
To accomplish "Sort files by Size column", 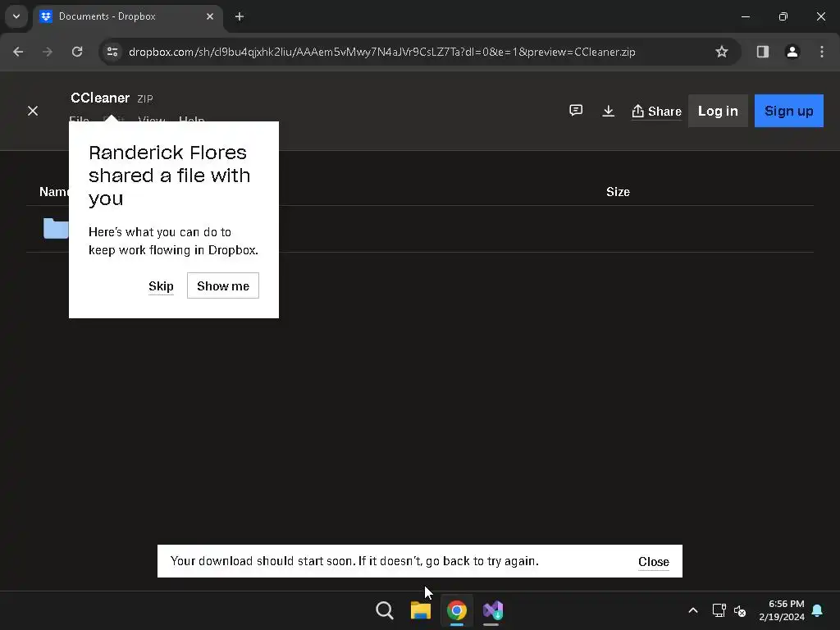I will 618,192.
